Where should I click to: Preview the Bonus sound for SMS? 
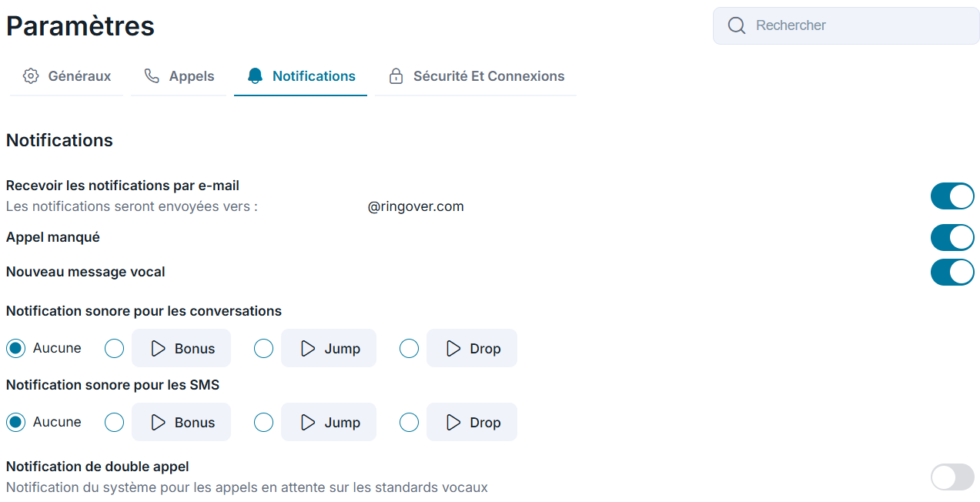[x=181, y=422]
